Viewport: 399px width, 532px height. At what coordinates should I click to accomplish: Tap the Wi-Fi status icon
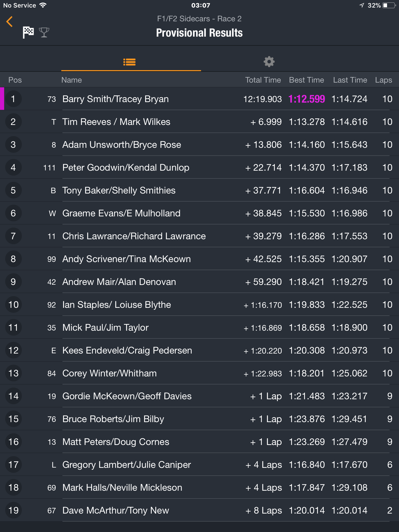(43, 5)
